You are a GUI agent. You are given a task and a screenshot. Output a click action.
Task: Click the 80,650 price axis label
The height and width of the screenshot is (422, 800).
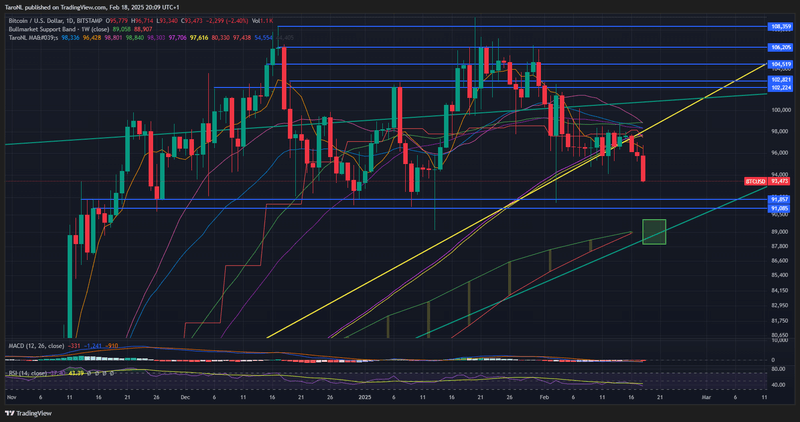tap(781, 335)
